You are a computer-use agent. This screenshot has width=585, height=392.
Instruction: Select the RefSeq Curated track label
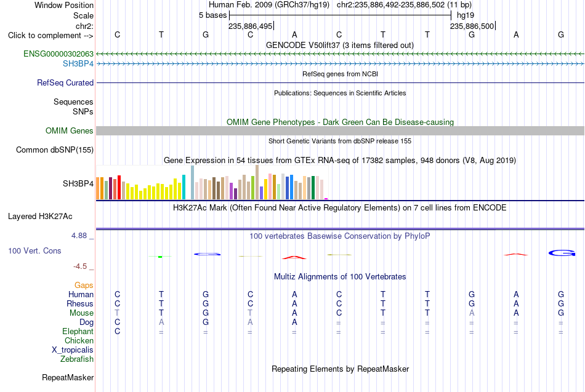tap(65, 83)
